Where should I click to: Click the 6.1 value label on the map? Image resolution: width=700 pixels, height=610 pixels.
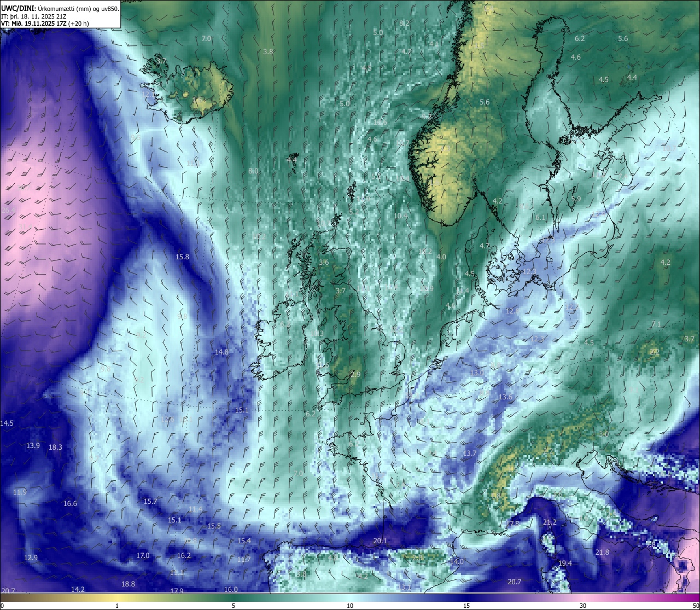click(540, 218)
